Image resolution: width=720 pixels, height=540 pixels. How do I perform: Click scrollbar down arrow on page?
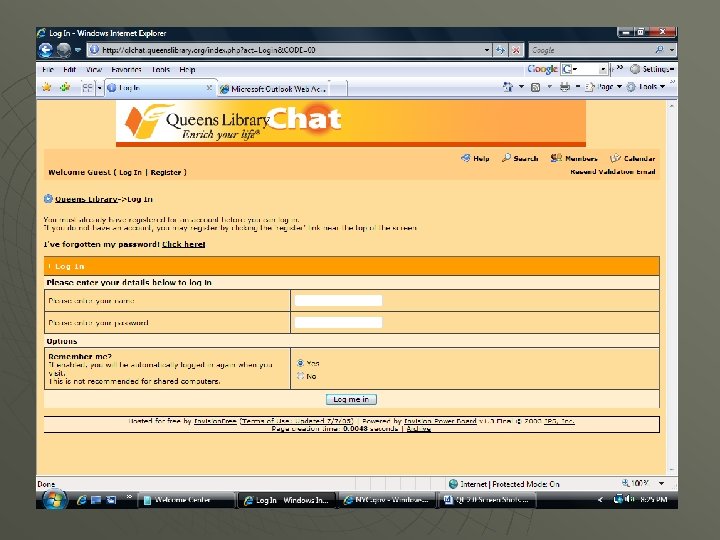click(672, 470)
